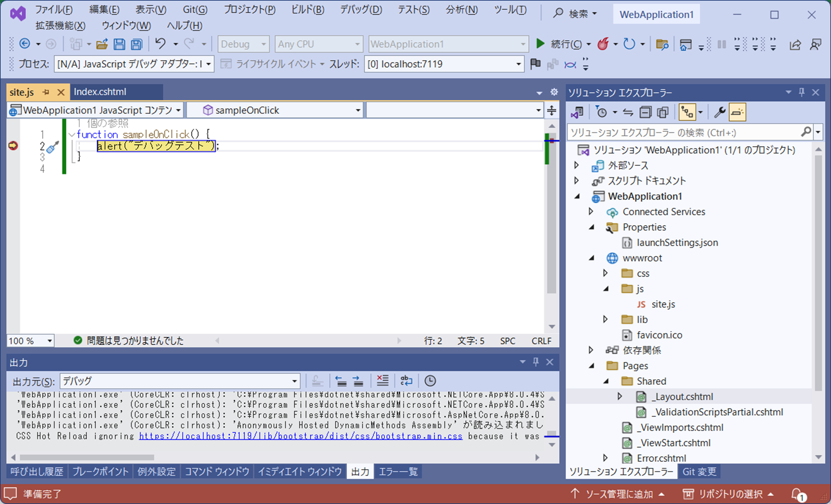Open the デバッグ(D) menu
831x504 pixels.
[x=360, y=9]
